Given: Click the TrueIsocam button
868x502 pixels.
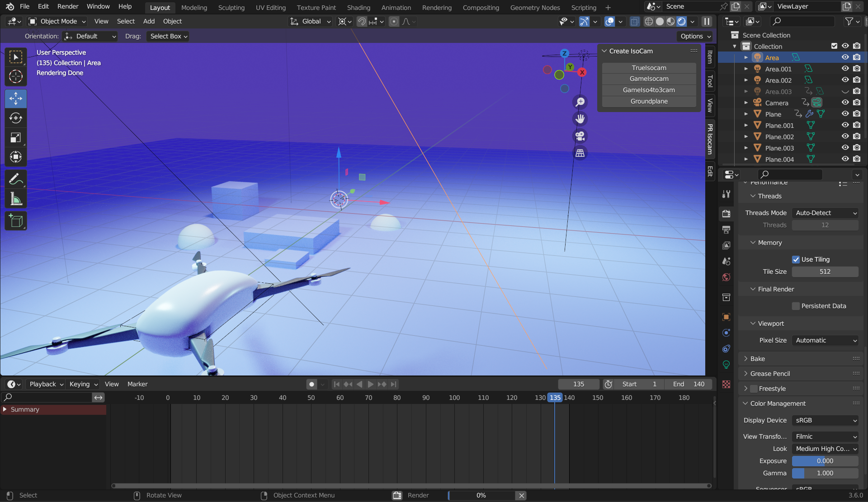Looking at the screenshot, I should [x=649, y=68].
